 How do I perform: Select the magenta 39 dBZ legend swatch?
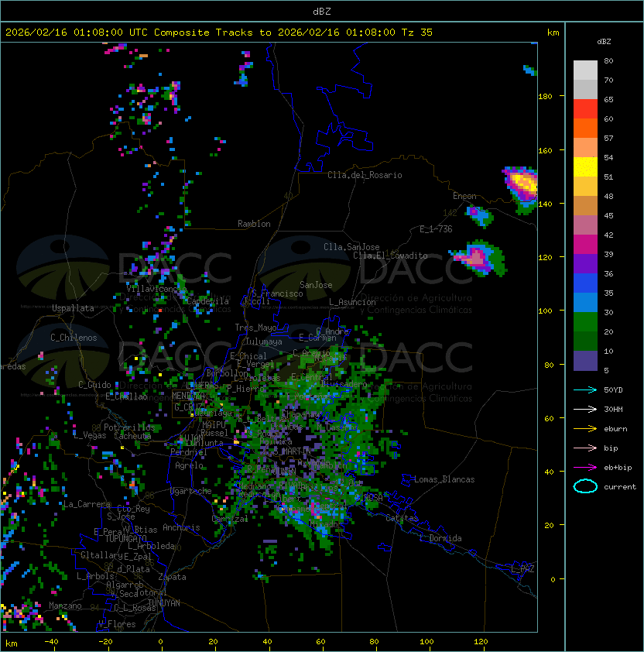tap(585, 245)
